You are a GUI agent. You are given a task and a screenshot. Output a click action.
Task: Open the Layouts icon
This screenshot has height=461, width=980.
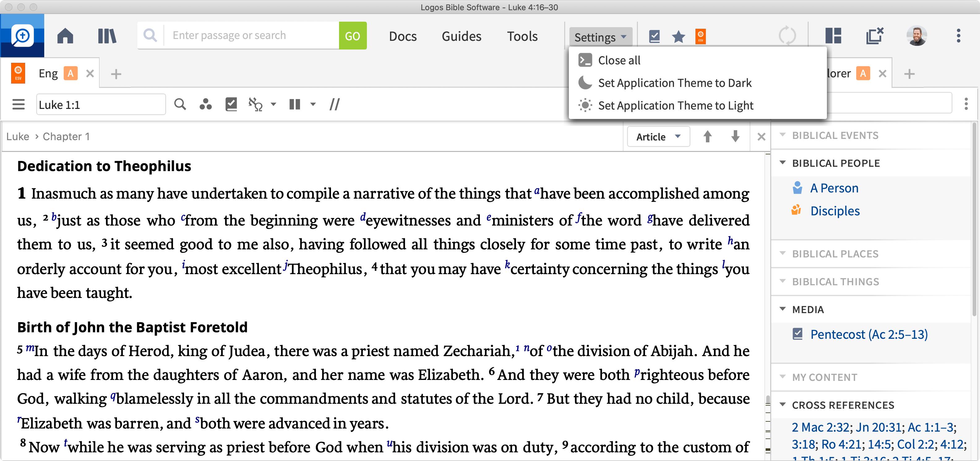click(833, 36)
